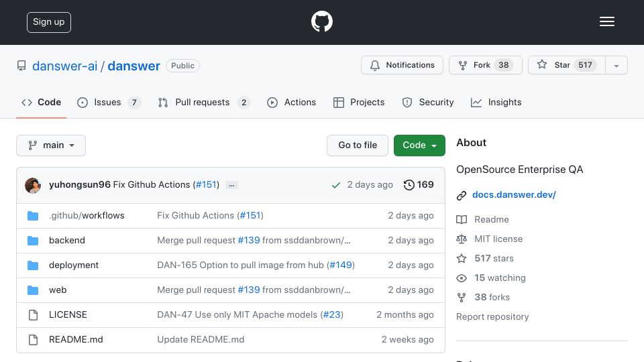
Task: Click the Notifications bell button
Action: (x=402, y=65)
